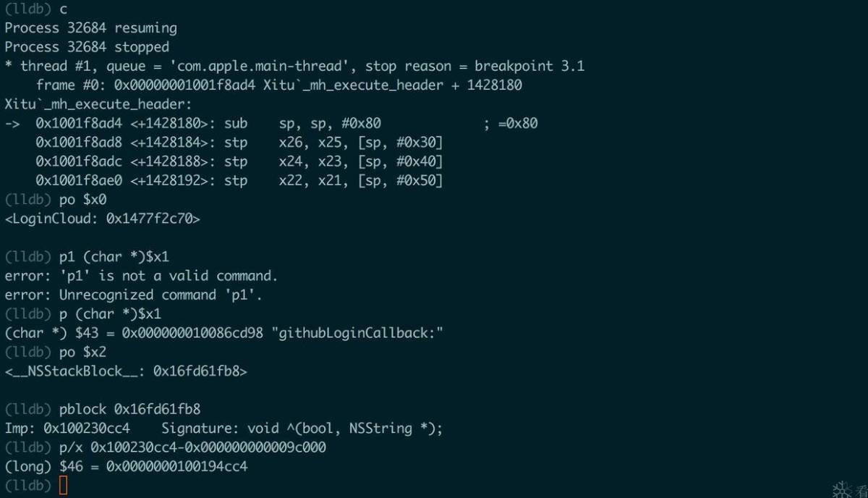Image resolution: width=868 pixels, height=498 pixels.
Task: Click the 'pblock 0x16fd61fb8' command text
Action: pos(132,409)
